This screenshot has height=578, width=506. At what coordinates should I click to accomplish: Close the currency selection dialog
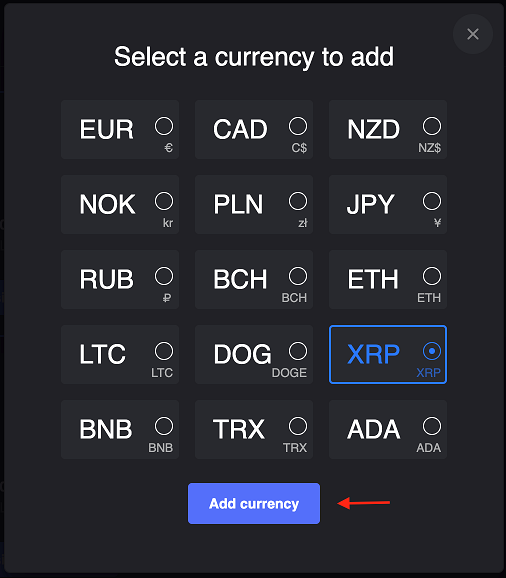472,34
